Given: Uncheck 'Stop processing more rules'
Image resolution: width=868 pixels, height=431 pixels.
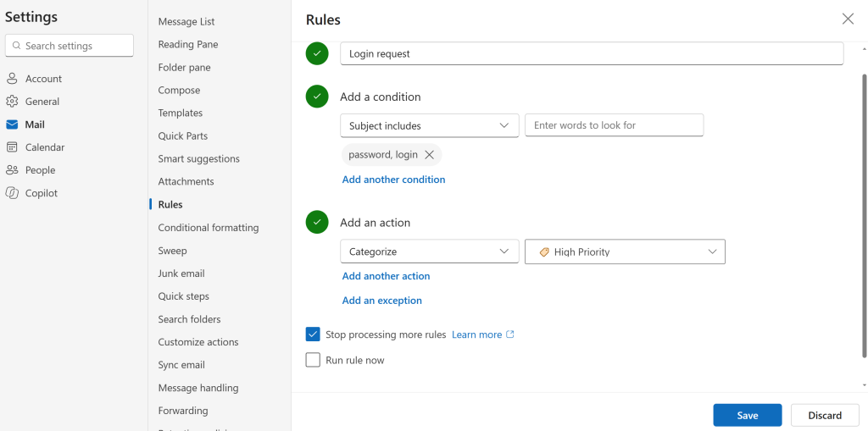Looking at the screenshot, I should coord(313,334).
